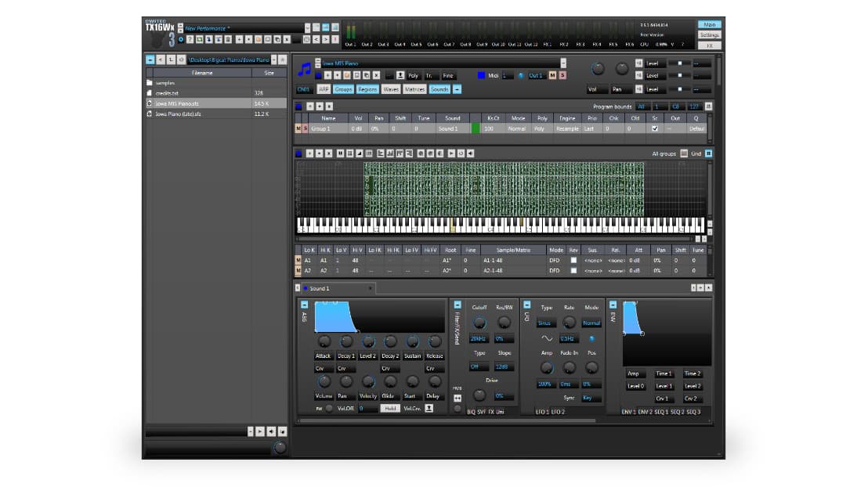Click the speaker audition icon in mapping toolbar

pos(469,153)
